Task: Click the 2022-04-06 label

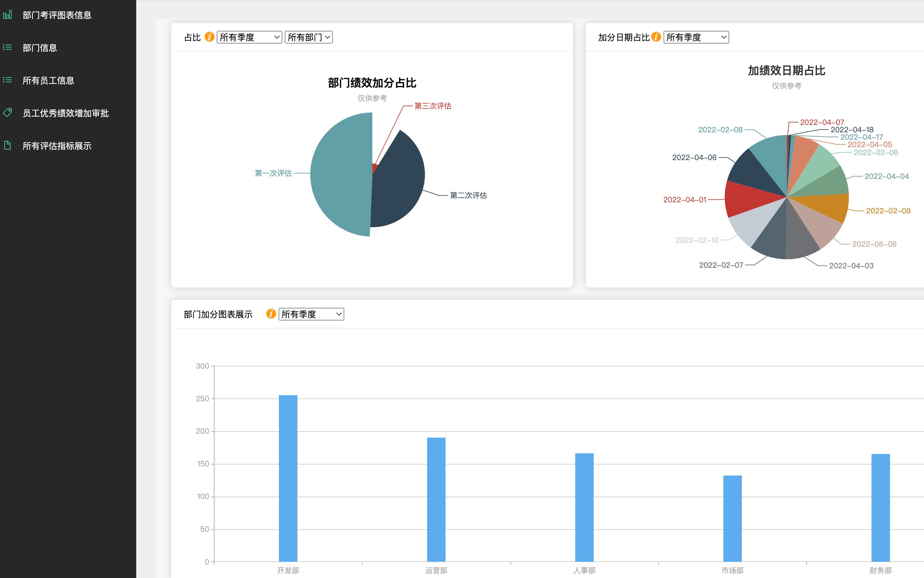Action: (694, 158)
